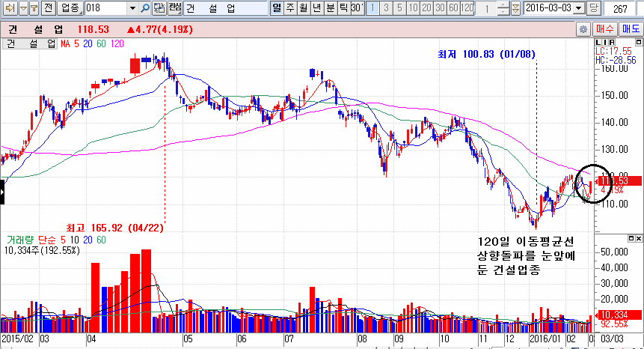The width and height of the screenshot is (644, 349).
Task: Click the chart layout icon next to search
Action: (159, 7)
